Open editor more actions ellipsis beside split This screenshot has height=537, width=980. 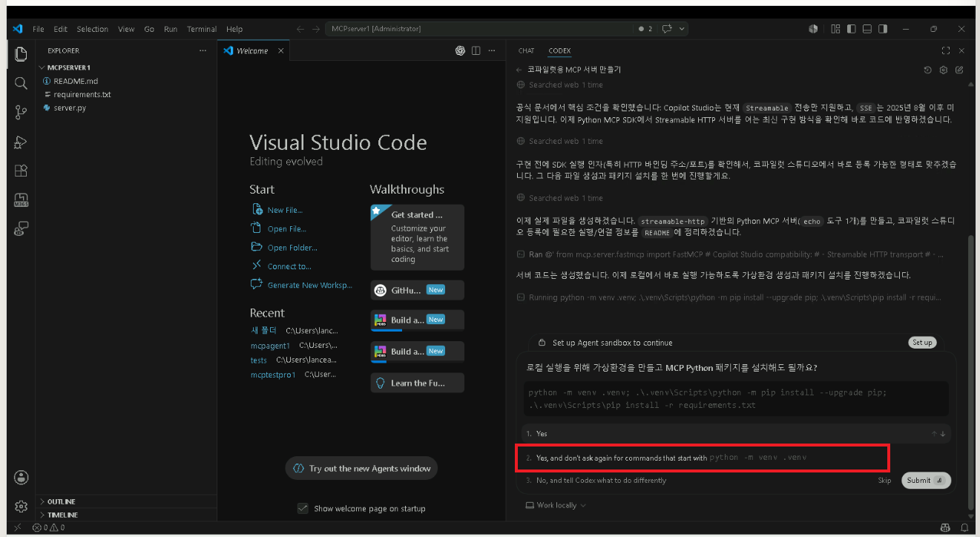491,50
